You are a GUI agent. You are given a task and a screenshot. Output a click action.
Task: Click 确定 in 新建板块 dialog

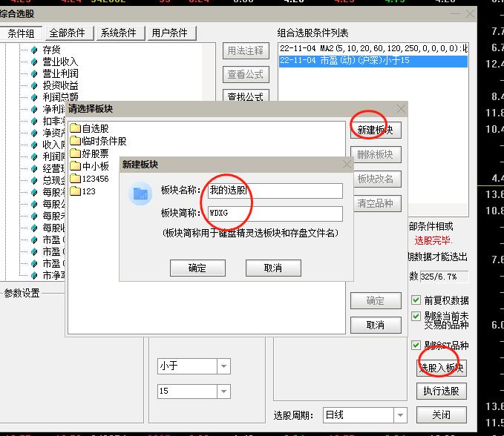coord(197,268)
